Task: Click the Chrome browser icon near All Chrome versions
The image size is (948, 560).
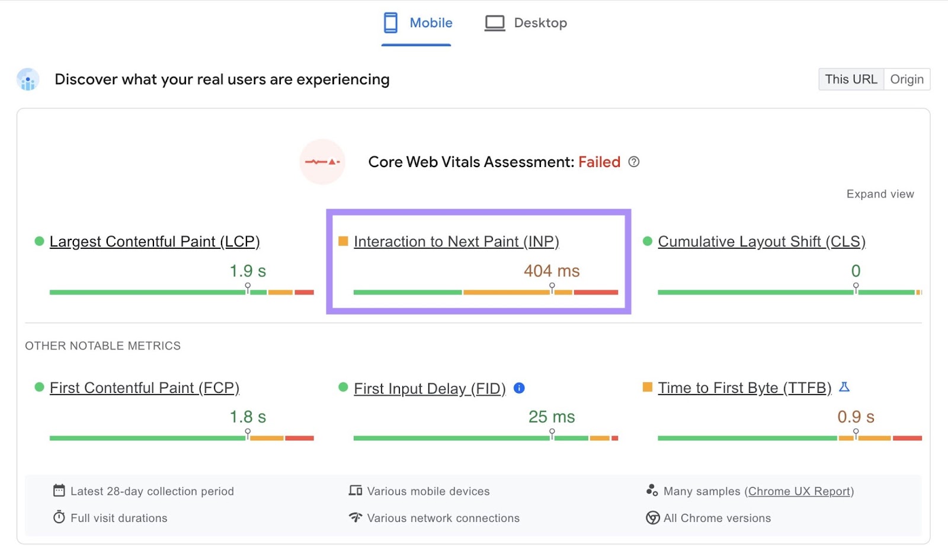Action: coord(652,518)
